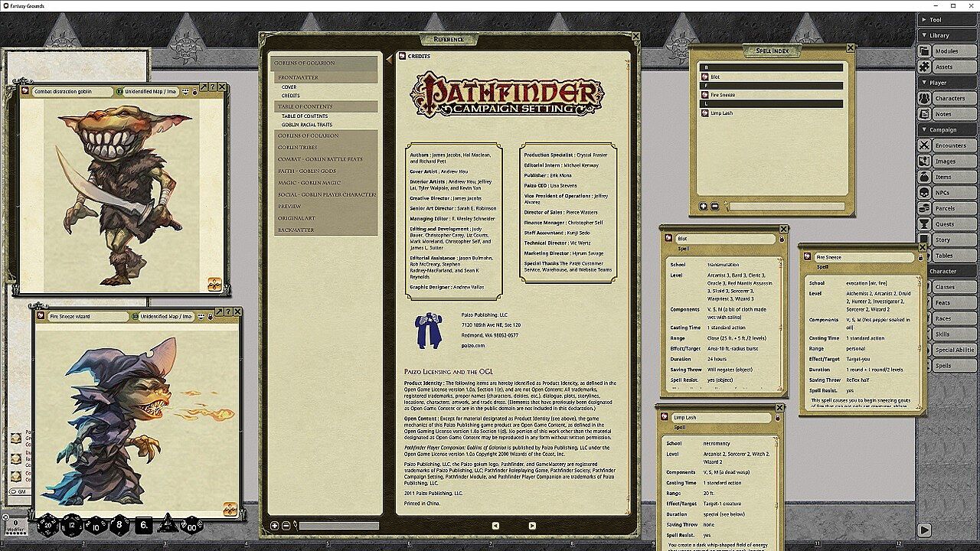
Task: Open Goblin Racial Traits page
Action: (307, 125)
